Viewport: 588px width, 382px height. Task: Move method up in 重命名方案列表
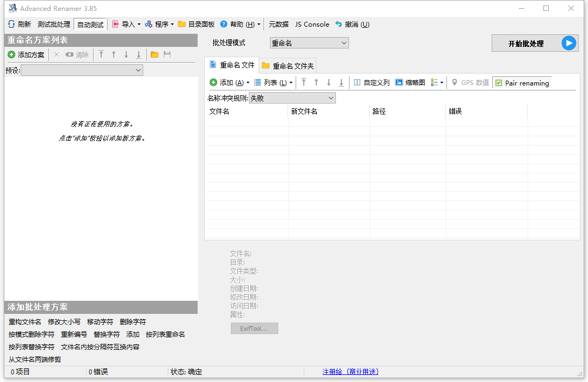[114, 55]
